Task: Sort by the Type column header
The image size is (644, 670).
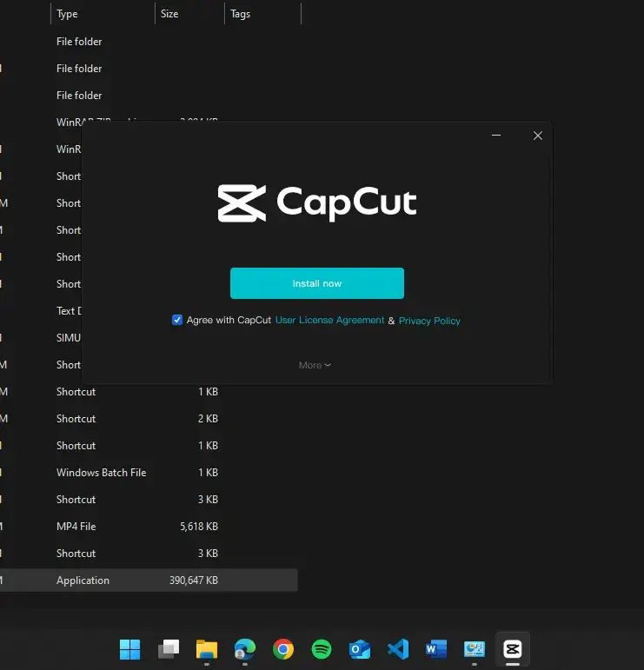Action: tap(103, 14)
